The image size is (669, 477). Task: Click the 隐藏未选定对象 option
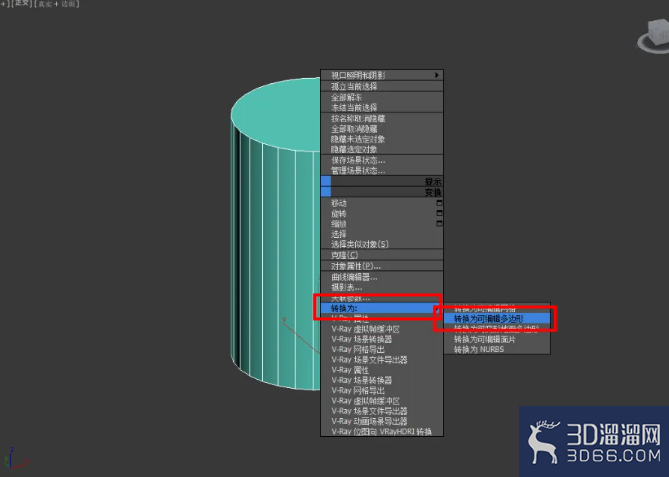[x=382, y=139]
